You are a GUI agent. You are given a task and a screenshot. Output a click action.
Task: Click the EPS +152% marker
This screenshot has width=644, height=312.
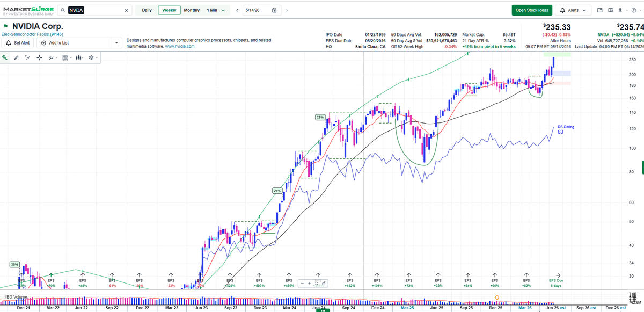[x=350, y=280]
